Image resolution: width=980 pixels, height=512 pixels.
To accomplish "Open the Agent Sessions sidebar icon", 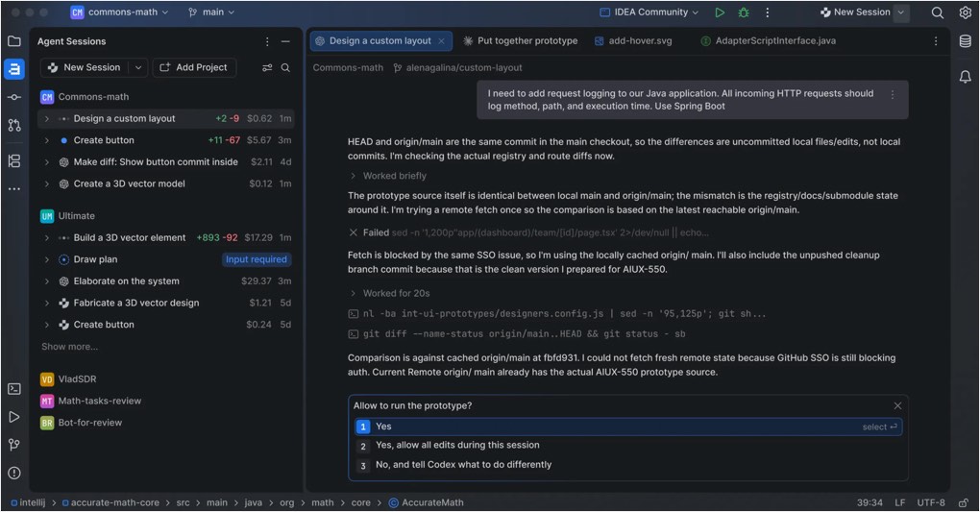I will click(13, 69).
